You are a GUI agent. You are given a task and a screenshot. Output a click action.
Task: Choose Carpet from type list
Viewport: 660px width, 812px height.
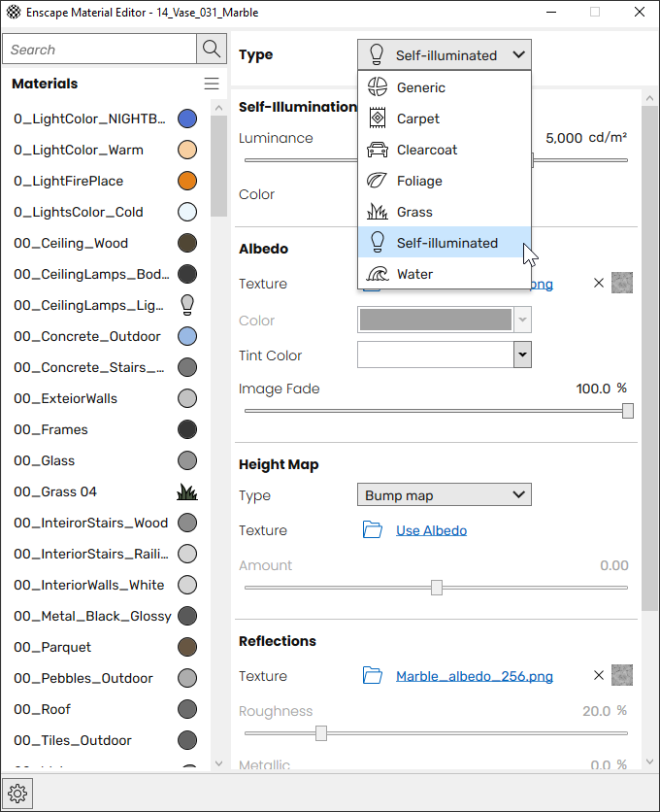tap(445, 118)
